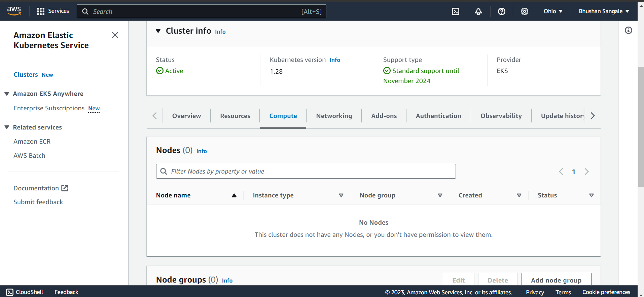Open the Bhushan Sangale account menu
The width and height of the screenshot is (644, 297).
pyautogui.click(x=604, y=11)
